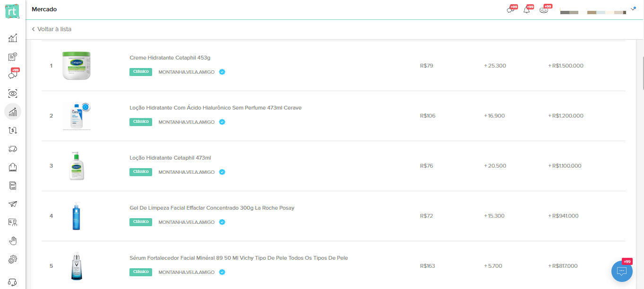Click verified badge on La Roche Posay row
The height and width of the screenshot is (289, 644).
point(222,222)
